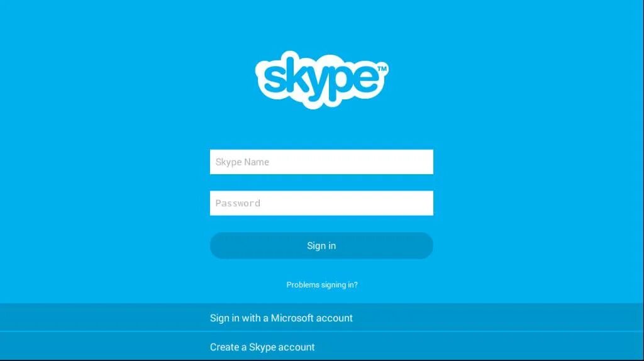This screenshot has width=644, height=361.
Task: Choose Sign in with a Microsoft account
Action: pyautogui.click(x=322, y=318)
